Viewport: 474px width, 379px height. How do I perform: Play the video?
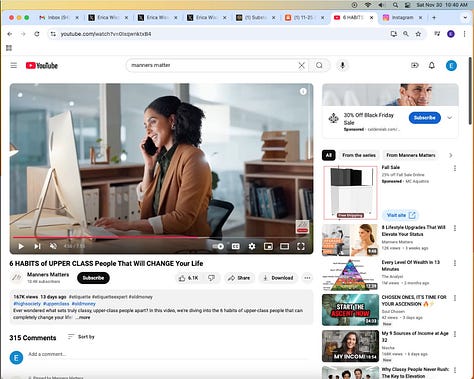[21, 246]
